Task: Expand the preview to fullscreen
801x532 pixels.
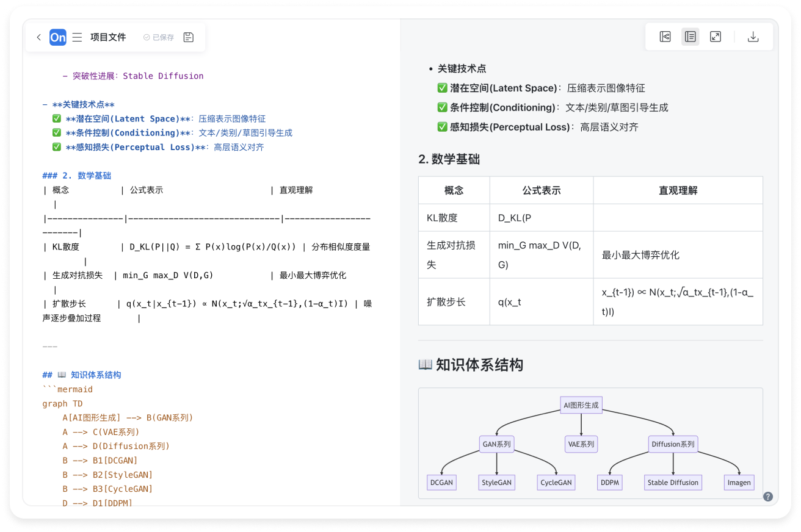Action: [x=715, y=37]
